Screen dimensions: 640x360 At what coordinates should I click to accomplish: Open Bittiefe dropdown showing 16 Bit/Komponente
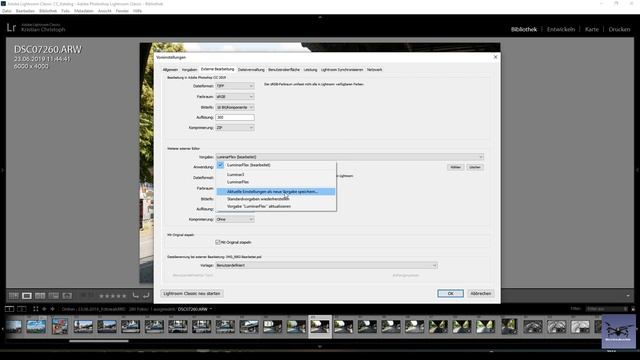point(235,107)
